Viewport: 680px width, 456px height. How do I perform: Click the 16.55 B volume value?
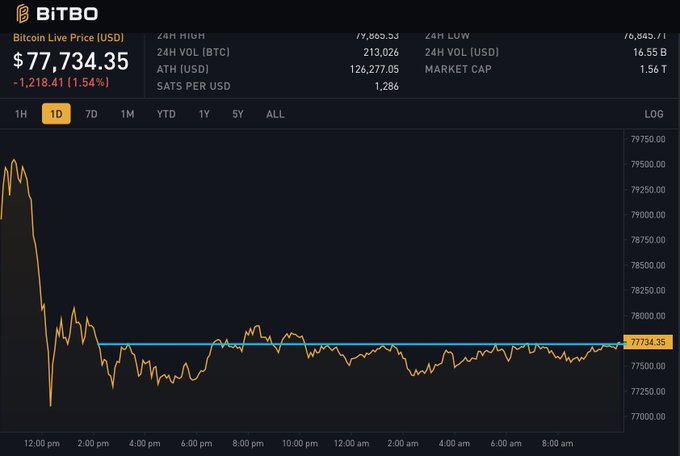click(x=650, y=52)
